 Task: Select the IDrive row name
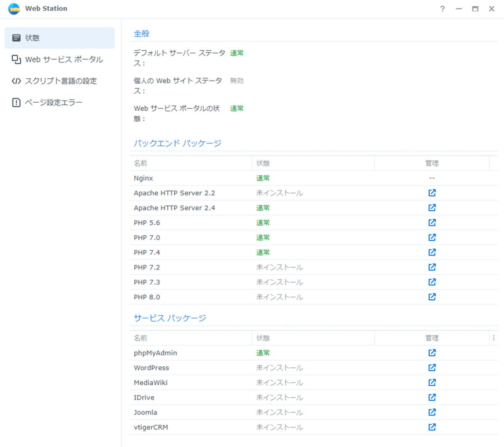click(x=144, y=397)
